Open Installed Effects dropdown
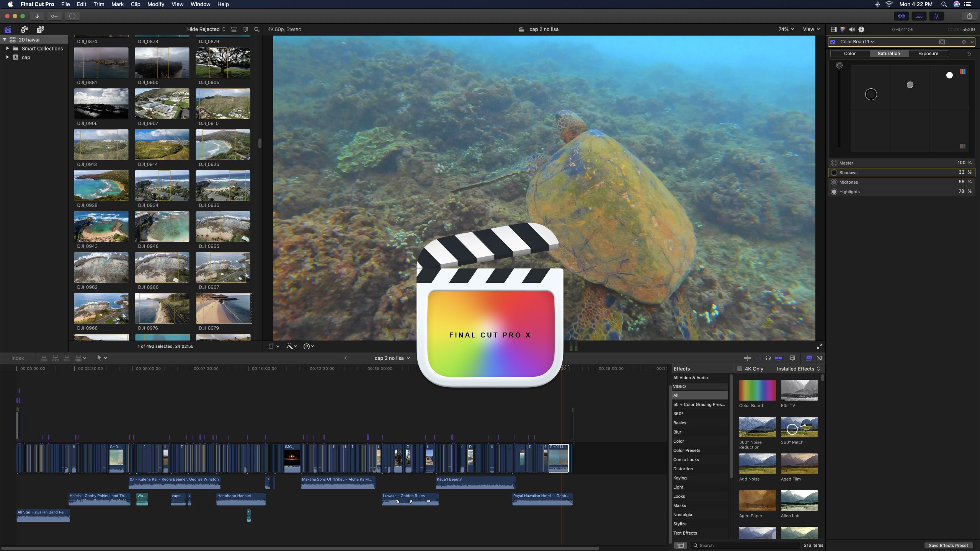 798,369
